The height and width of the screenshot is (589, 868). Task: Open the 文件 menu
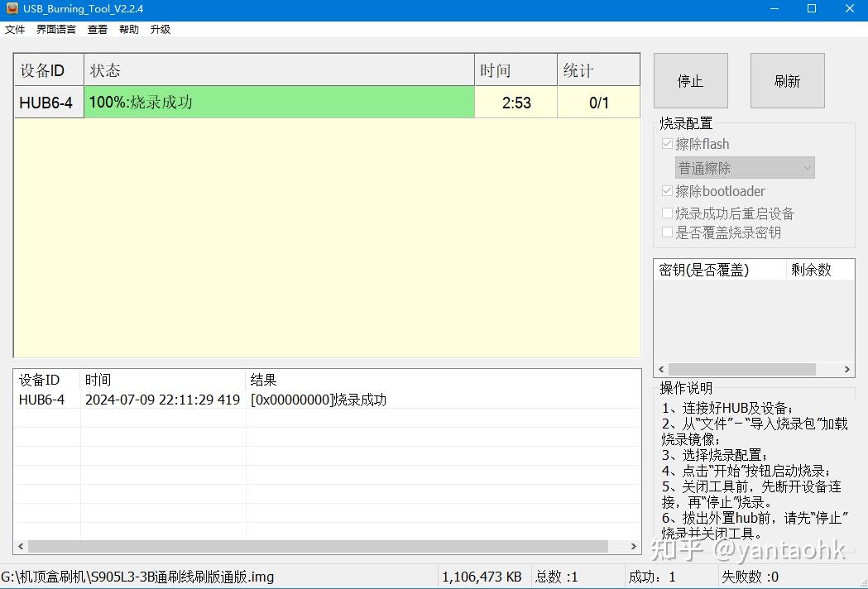[14, 29]
